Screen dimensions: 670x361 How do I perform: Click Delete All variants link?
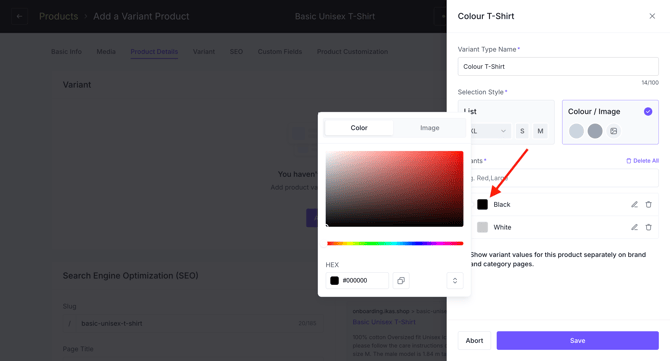pyautogui.click(x=642, y=161)
